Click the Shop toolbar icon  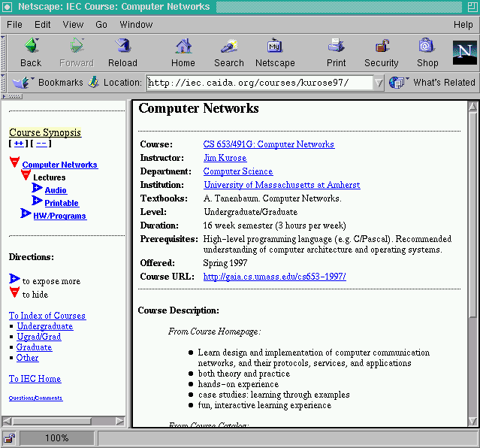(427, 46)
